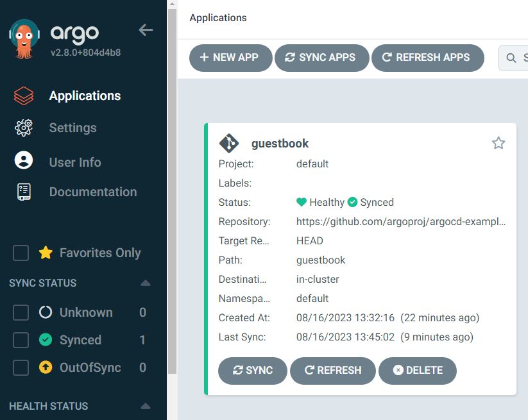528x420 pixels.
Task: Click the sidebar vertical scrollbar
Action: [172, 191]
